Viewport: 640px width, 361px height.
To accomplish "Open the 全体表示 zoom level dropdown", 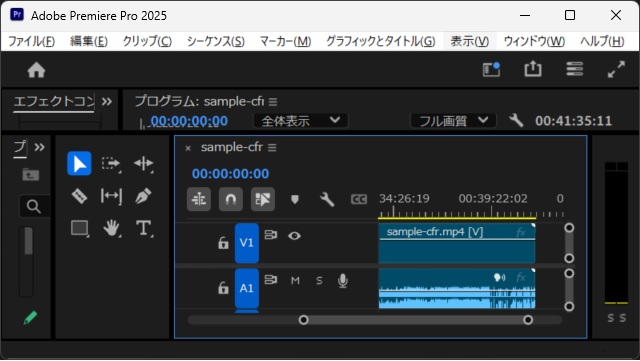I will (x=301, y=121).
